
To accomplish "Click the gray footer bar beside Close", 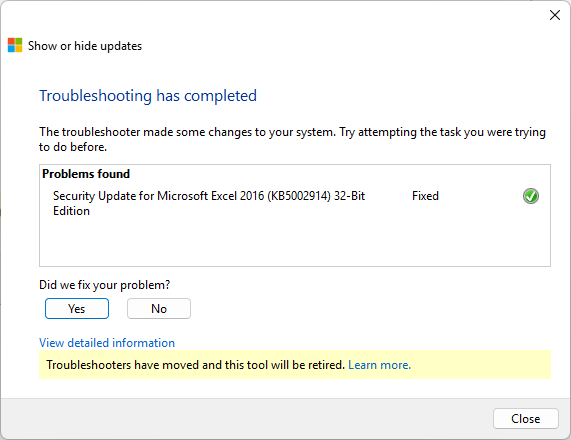I will click(x=244, y=418).
